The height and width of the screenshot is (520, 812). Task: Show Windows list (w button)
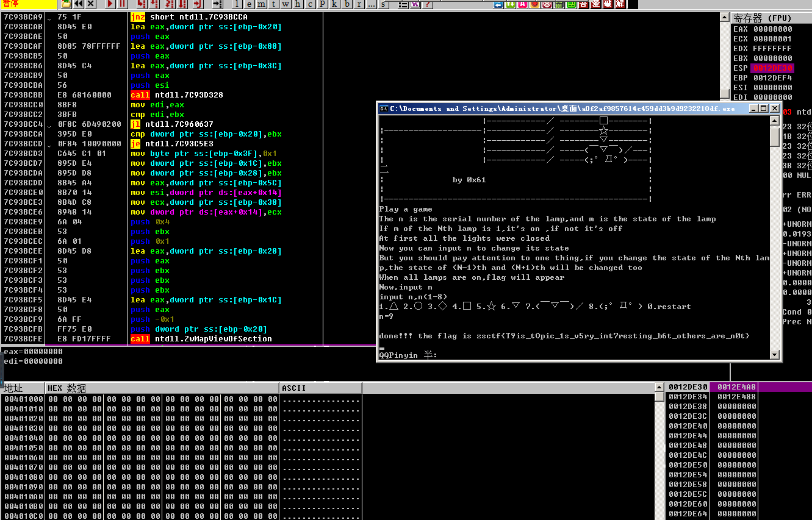285,4
